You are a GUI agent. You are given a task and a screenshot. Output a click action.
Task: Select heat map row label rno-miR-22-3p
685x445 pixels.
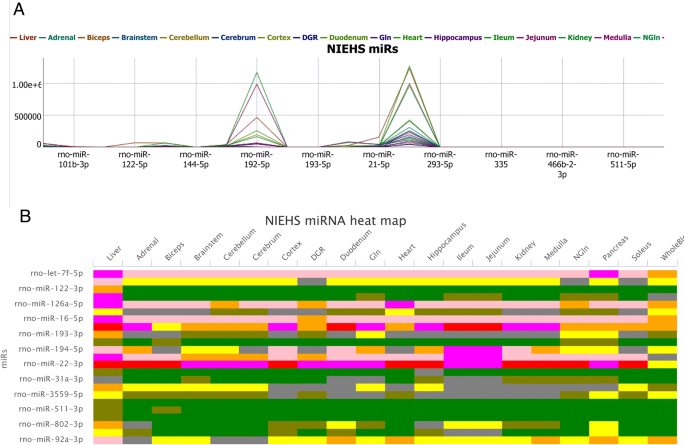pos(53,363)
